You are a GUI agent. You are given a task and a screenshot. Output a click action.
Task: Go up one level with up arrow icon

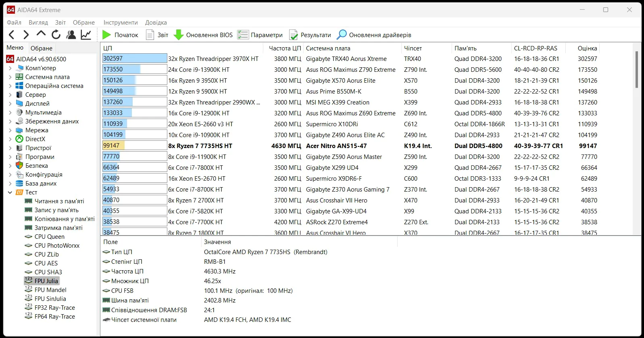pos(41,35)
